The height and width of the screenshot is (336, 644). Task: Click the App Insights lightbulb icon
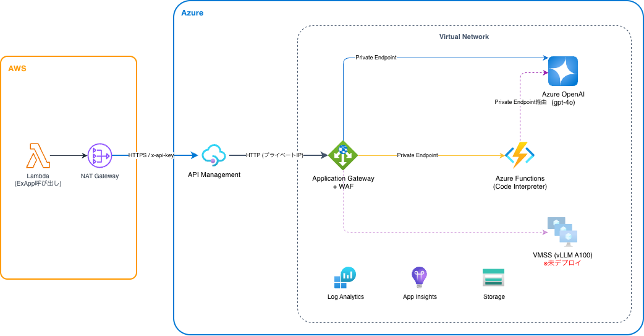point(419,278)
